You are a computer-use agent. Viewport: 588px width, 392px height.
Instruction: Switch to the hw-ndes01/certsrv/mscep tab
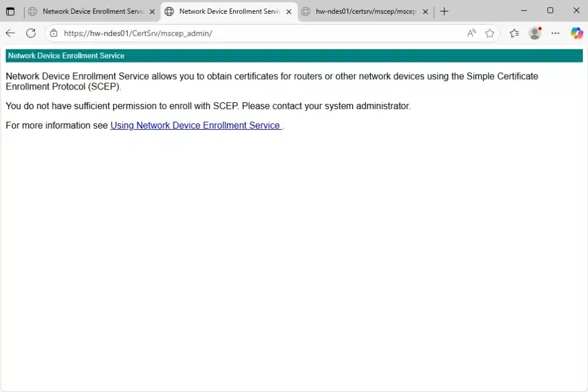coord(362,11)
